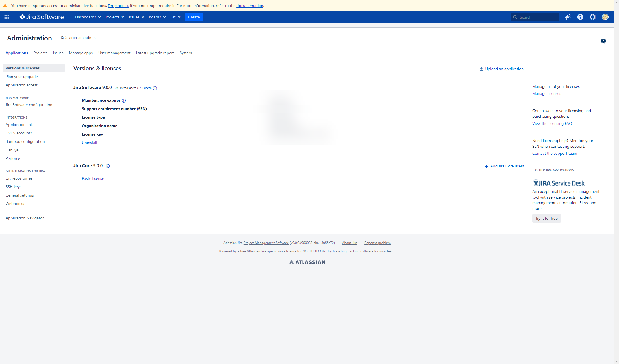Expand the Issues dropdown in top bar
Screen dimensions: 619x364
(x=136, y=17)
